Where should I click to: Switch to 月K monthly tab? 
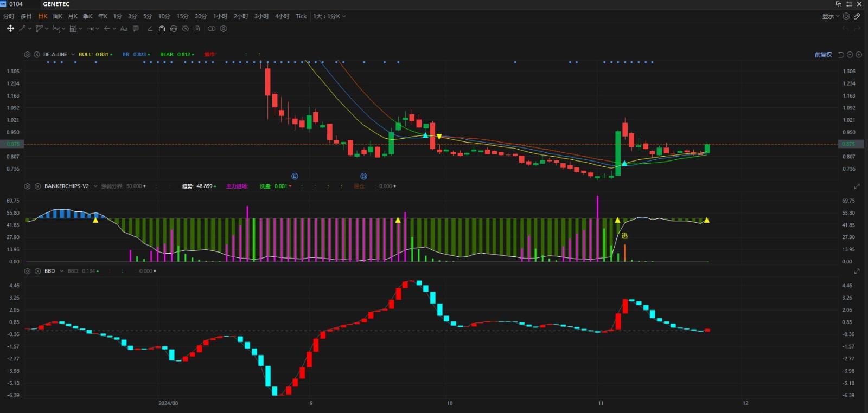[x=73, y=16]
